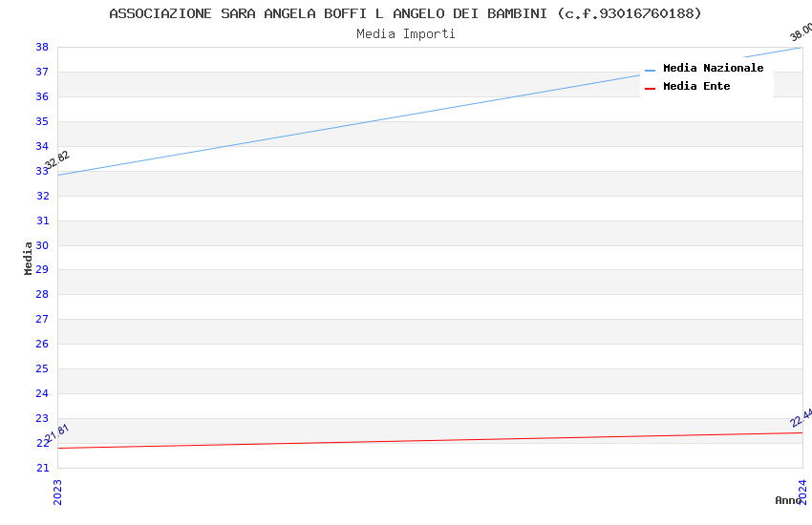Click the y-axis value 32

tap(42, 196)
